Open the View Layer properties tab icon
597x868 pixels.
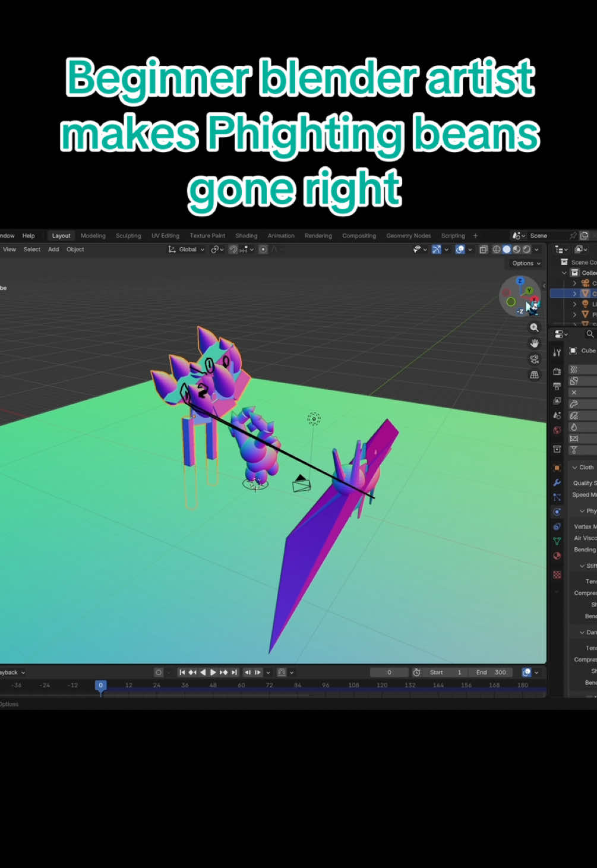(x=557, y=401)
